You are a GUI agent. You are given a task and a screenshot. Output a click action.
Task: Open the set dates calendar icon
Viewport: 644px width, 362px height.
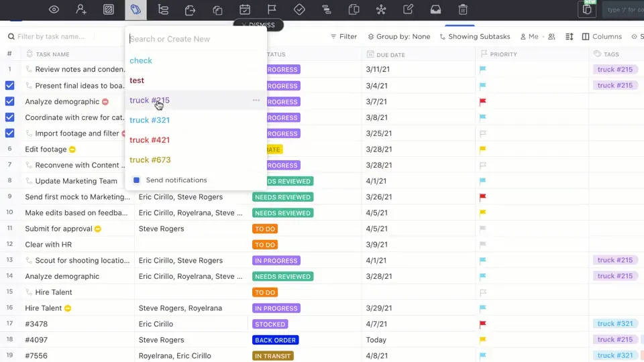pos(245,9)
